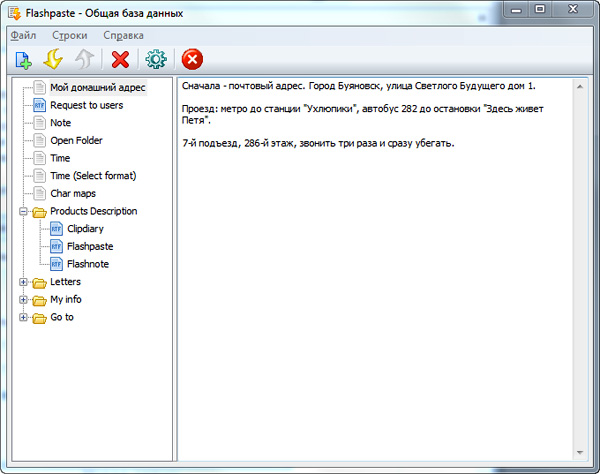
Task: Expand the Letters folder
Action: tap(24, 282)
